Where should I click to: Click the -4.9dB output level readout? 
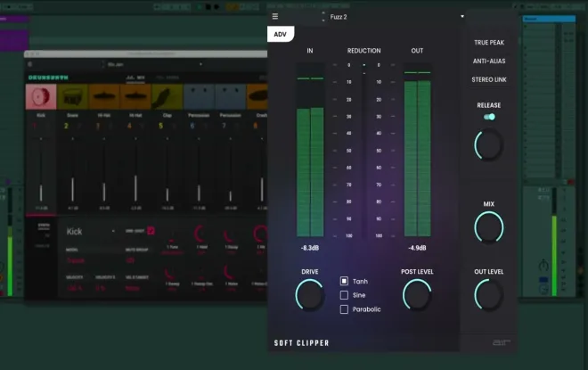point(417,248)
